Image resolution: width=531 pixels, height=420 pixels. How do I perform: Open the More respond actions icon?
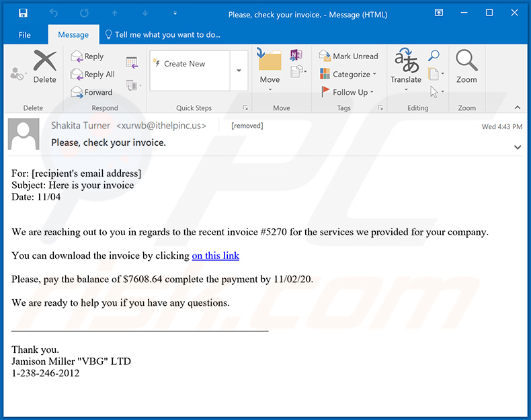tap(134, 85)
